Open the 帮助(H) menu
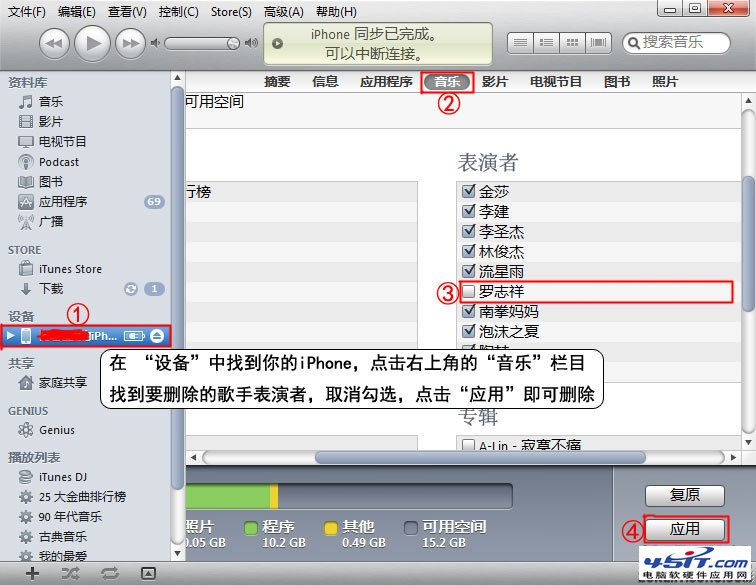756x585 pixels. (x=336, y=12)
